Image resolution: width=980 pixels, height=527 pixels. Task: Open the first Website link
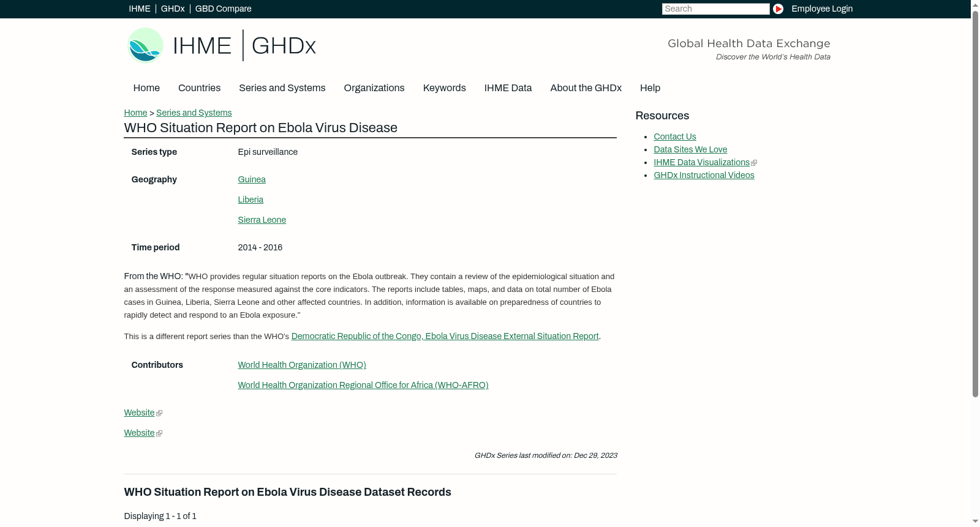click(x=139, y=413)
